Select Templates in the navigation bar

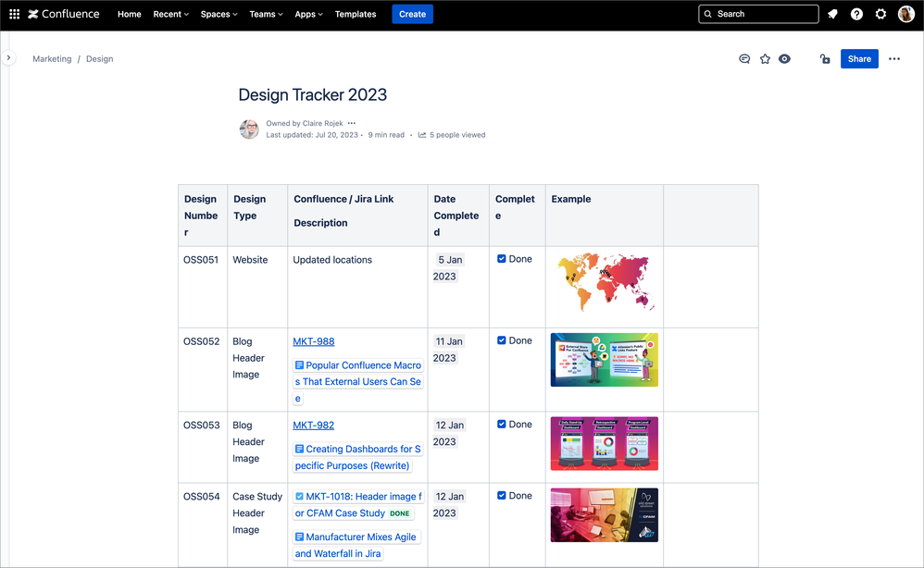[356, 14]
